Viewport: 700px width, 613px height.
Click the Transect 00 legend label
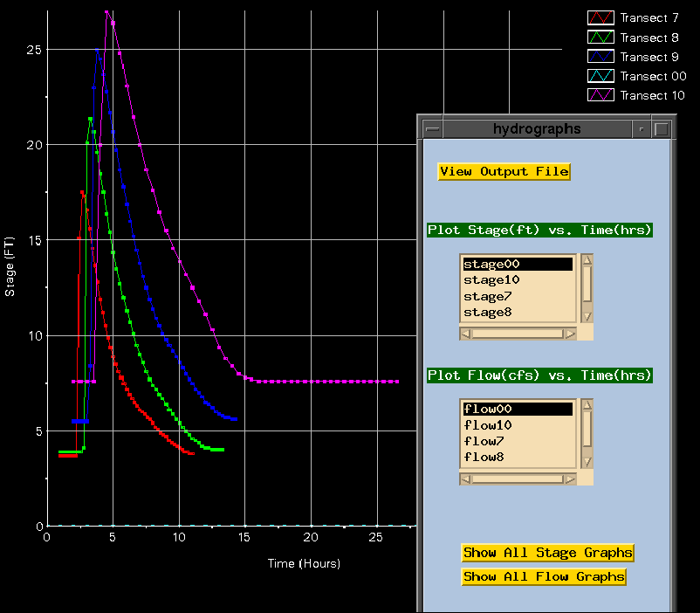[653, 76]
